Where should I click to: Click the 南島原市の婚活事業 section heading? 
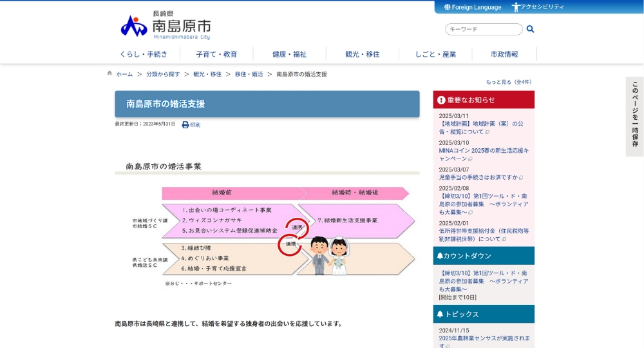(x=164, y=166)
